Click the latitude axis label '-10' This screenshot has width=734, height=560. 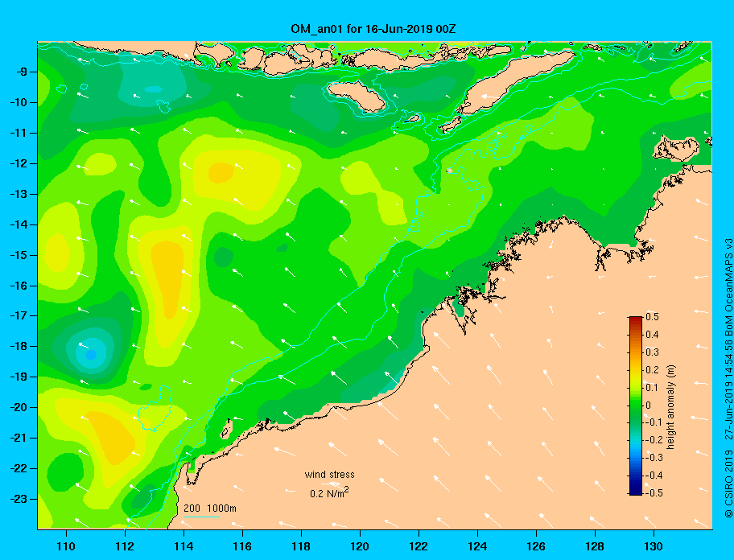pos(18,102)
